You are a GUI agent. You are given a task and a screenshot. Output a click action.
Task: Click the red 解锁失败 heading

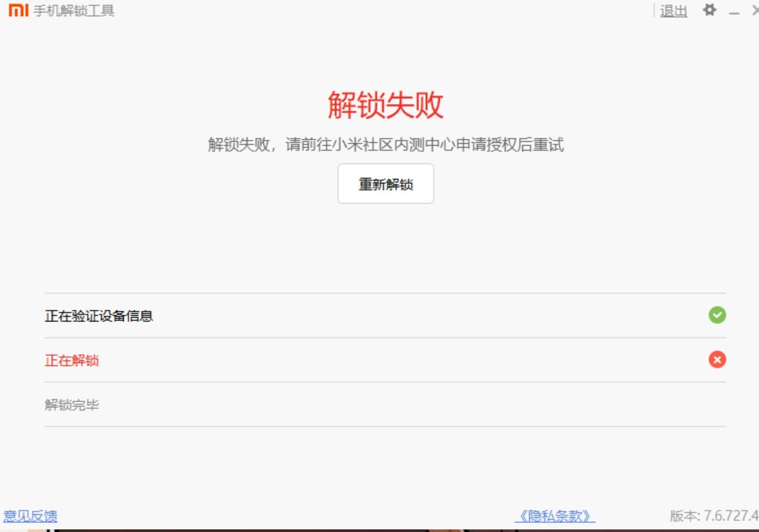click(x=385, y=105)
